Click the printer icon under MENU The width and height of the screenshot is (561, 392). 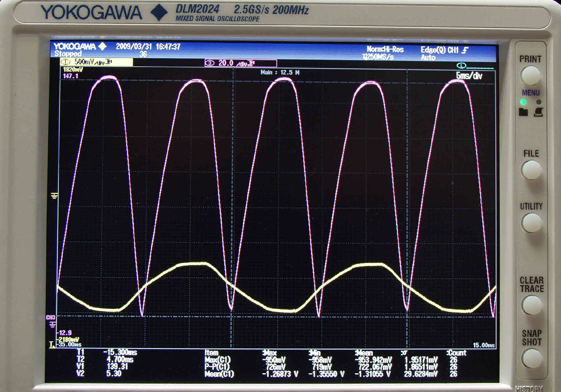[539, 112]
